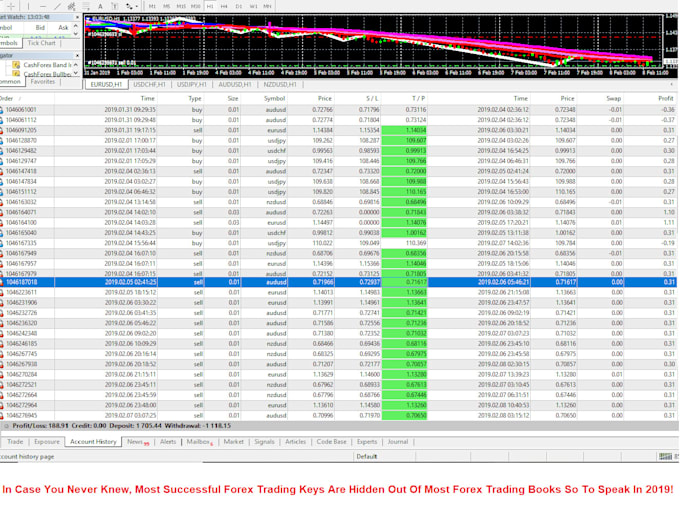The height and width of the screenshot is (512, 680).
Task: Switch to the USDJPY,H1 chart tab
Action: click(193, 85)
